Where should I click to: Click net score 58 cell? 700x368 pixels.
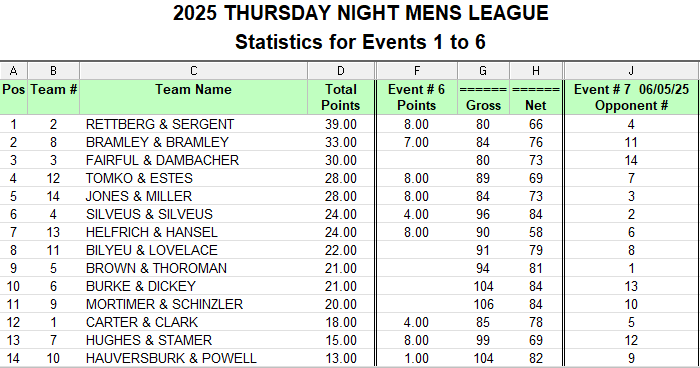pyautogui.click(x=536, y=232)
